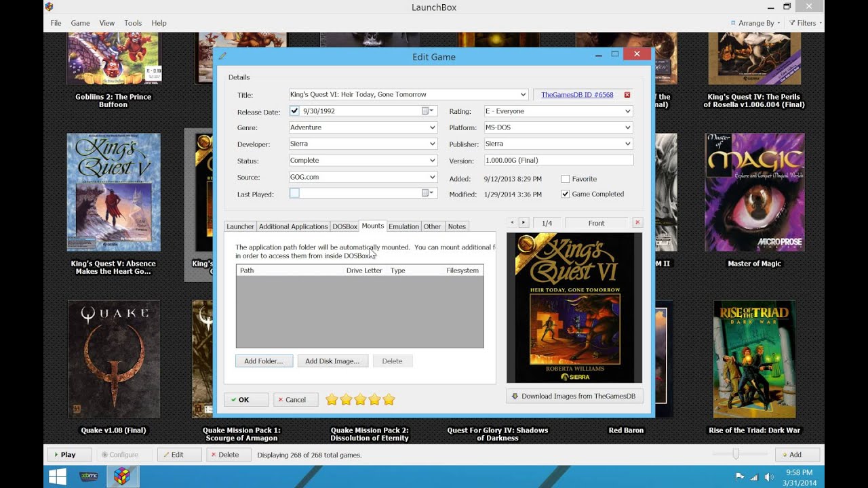Click the Edit button in LaunchBox toolbar
868x488 pixels.
pos(179,455)
